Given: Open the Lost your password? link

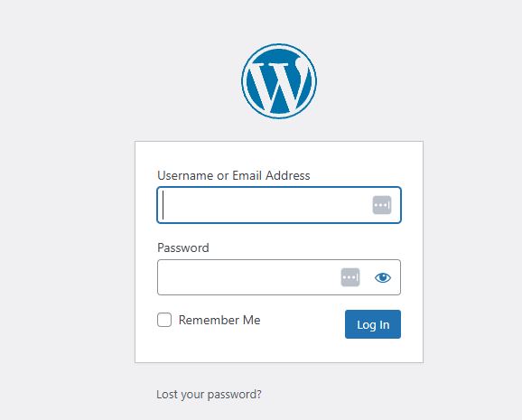Looking at the screenshot, I should 209,395.
